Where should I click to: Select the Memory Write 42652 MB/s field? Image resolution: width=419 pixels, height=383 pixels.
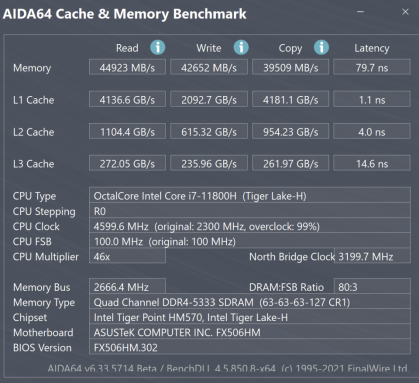click(x=209, y=67)
